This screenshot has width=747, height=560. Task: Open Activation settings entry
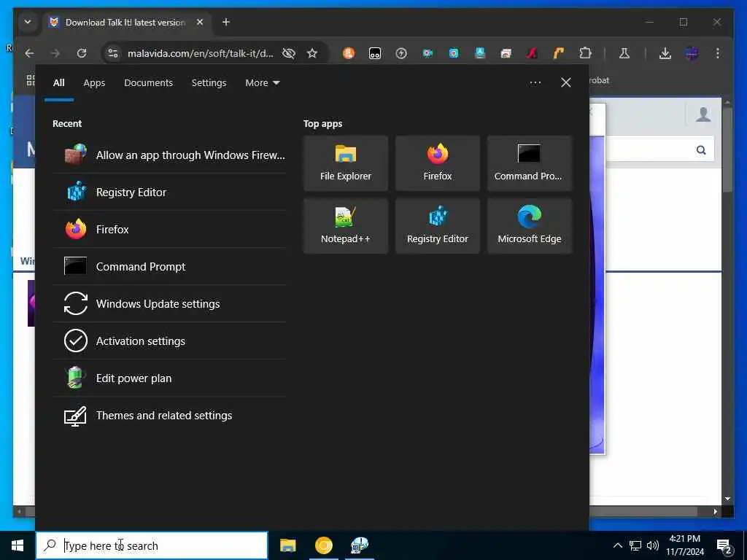pyautogui.click(x=169, y=341)
